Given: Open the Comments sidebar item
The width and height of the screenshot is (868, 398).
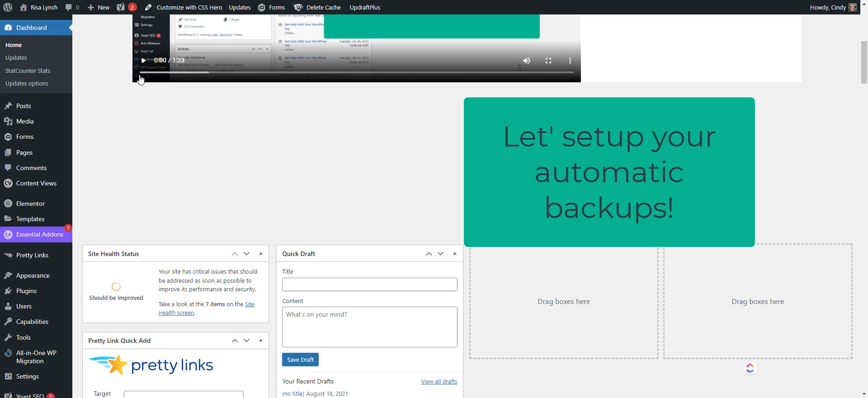Looking at the screenshot, I should tap(36, 168).
